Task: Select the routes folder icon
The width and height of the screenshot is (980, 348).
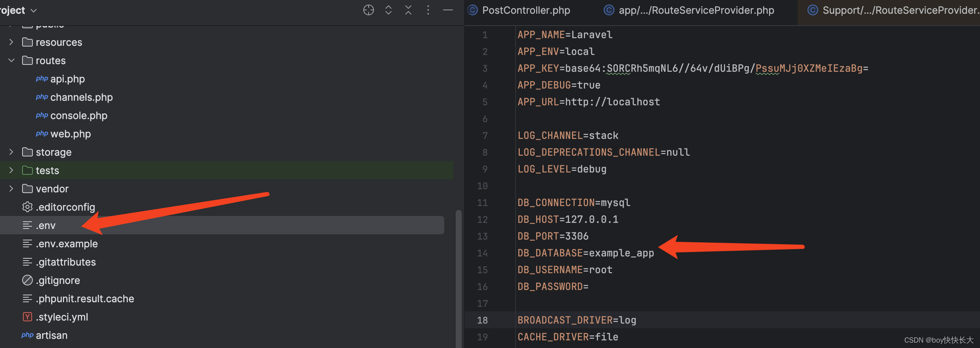Action: (x=27, y=60)
